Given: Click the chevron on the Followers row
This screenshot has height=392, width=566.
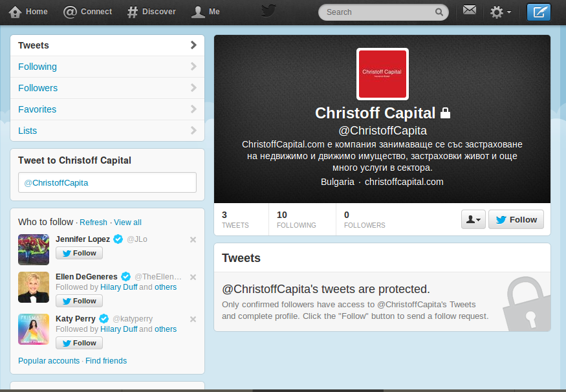Looking at the screenshot, I should (x=193, y=88).
